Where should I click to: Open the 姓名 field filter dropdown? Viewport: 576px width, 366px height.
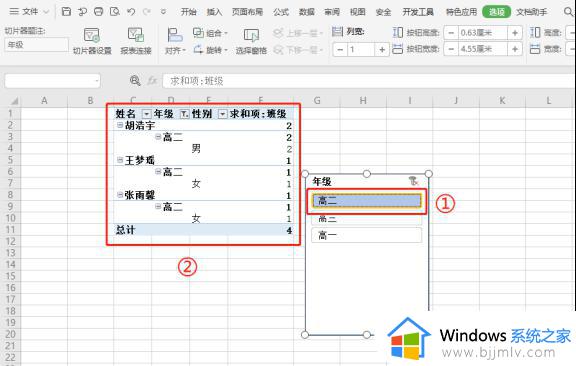click(x=146, y=114)
